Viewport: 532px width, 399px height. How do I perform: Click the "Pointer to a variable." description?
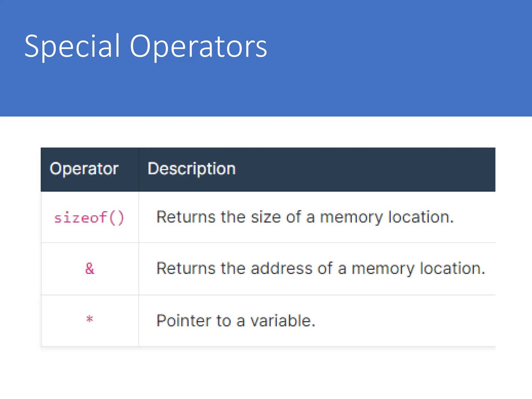[236, 321]
